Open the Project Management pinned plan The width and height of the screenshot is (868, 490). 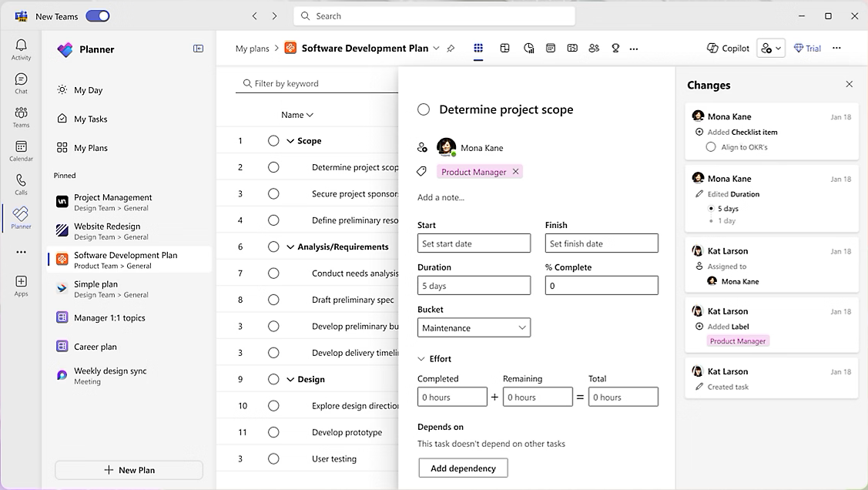coord(129,202)
